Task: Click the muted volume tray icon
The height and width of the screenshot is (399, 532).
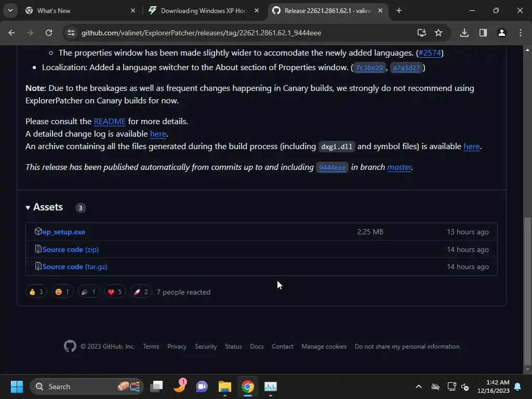Action: pyautogui.click(x=465, y=387)
